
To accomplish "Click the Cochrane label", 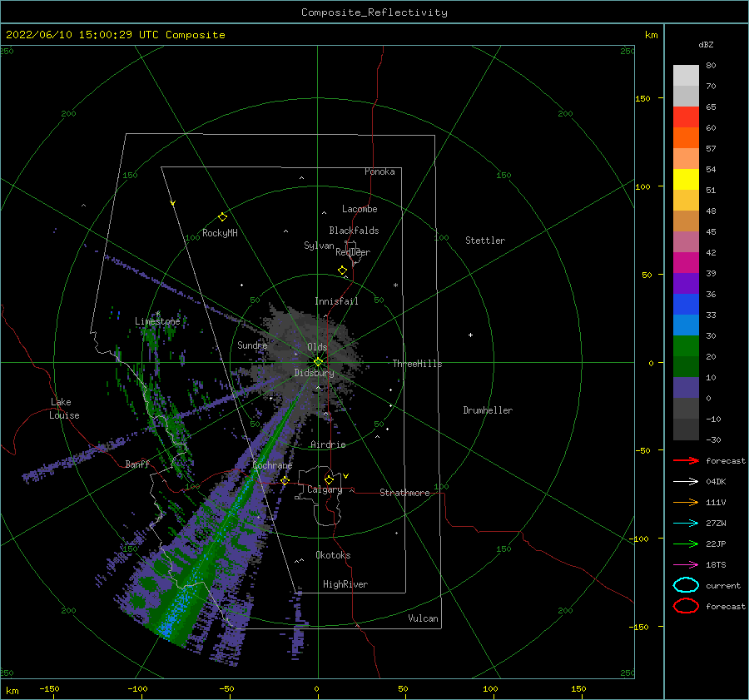I will [x=272, y=465].
